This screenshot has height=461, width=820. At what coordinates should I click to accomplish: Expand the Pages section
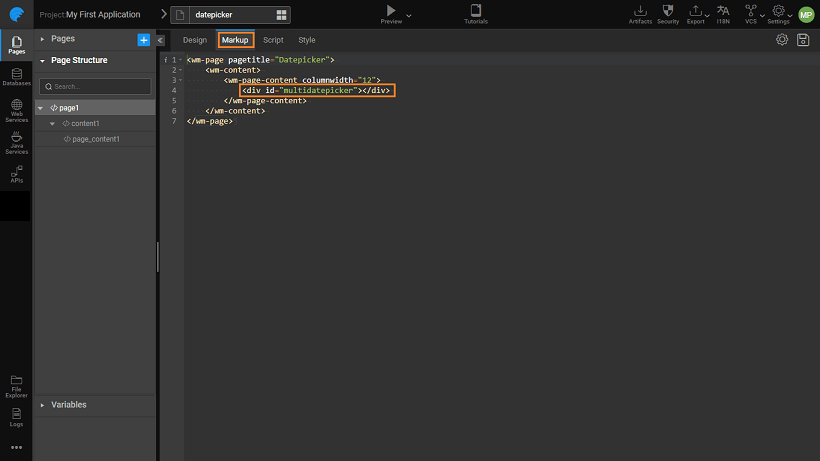pyautogui.click(x=63, y=39)
